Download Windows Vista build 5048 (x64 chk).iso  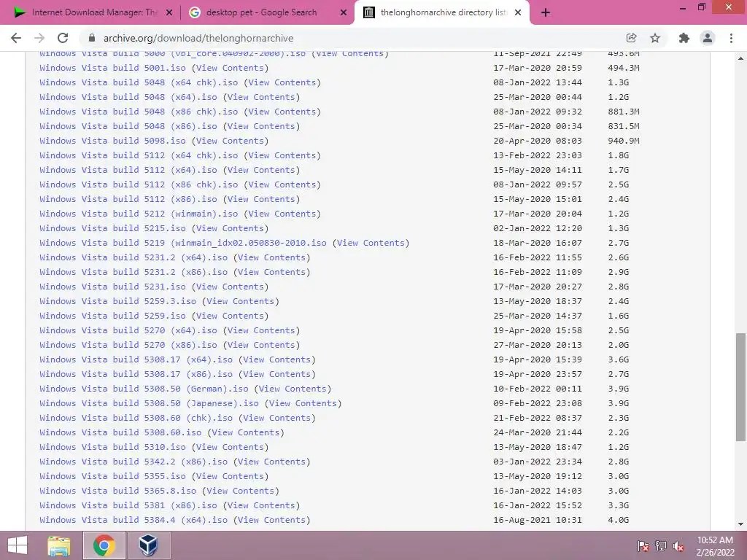point(139,82)
